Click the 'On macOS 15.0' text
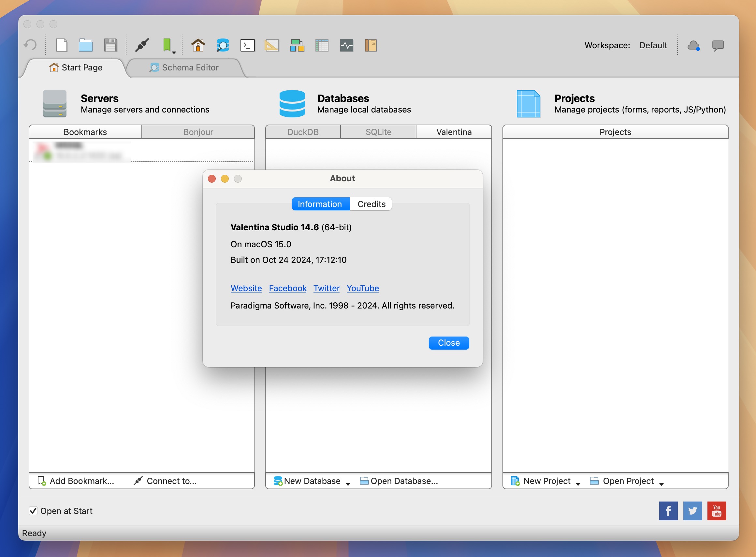The height and width of the screenshot is (557, 756). tap(261, 244)
